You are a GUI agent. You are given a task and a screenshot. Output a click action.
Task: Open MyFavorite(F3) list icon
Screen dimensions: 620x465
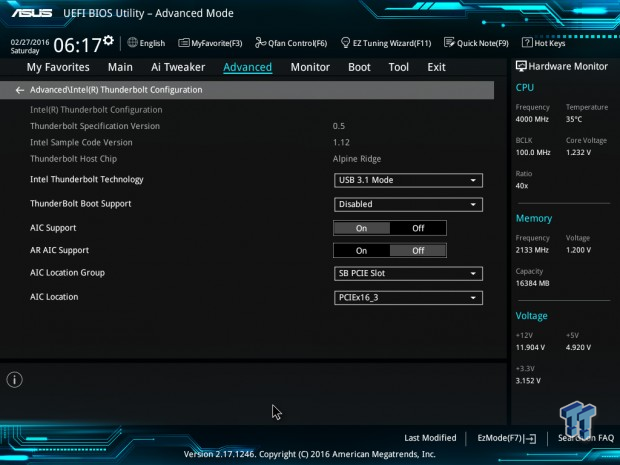pos(183,43)
